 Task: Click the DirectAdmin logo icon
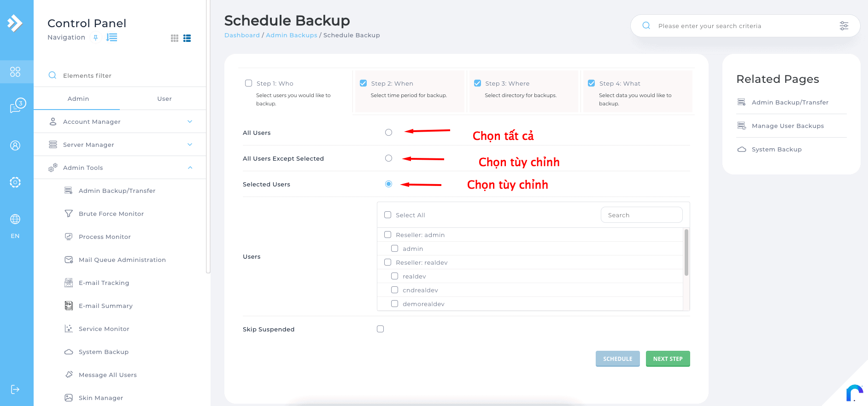pyautogui.click(x=15, y=23)
